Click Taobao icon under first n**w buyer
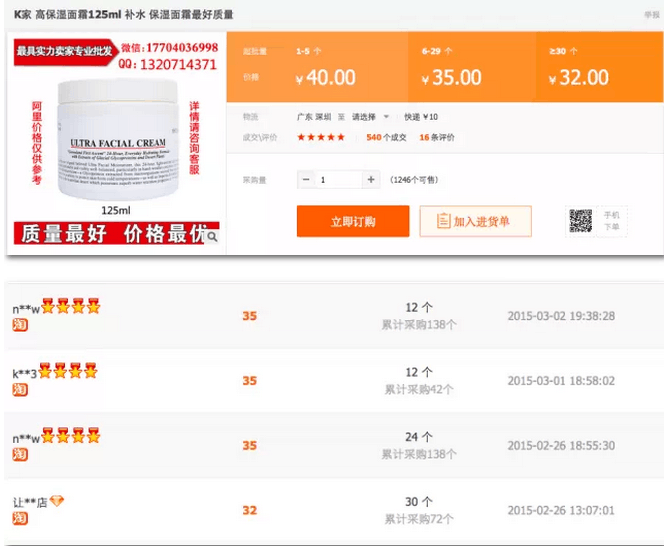The width and height of the screenshot is (664, 546). pos(20,325)
